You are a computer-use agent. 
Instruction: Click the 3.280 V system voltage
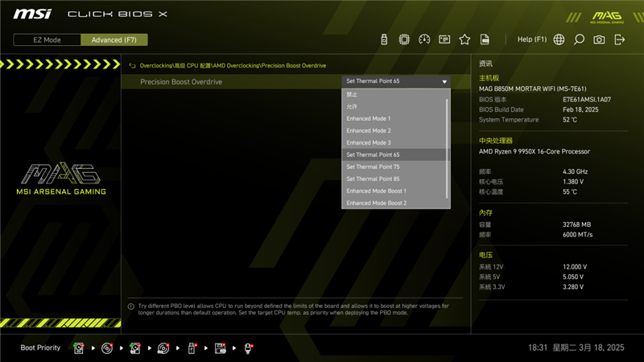pyautogui.click(x=573, y=287)
